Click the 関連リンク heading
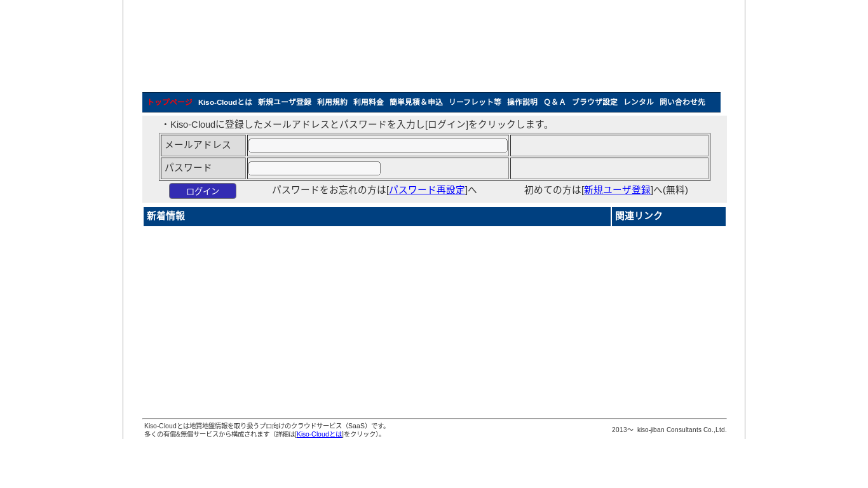This screenshot has height=488, width=868. click(x=668, y=217)
